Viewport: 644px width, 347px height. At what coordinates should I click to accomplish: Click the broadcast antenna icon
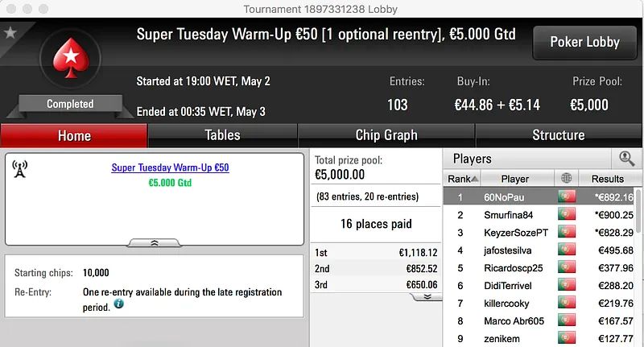(20, 168)
